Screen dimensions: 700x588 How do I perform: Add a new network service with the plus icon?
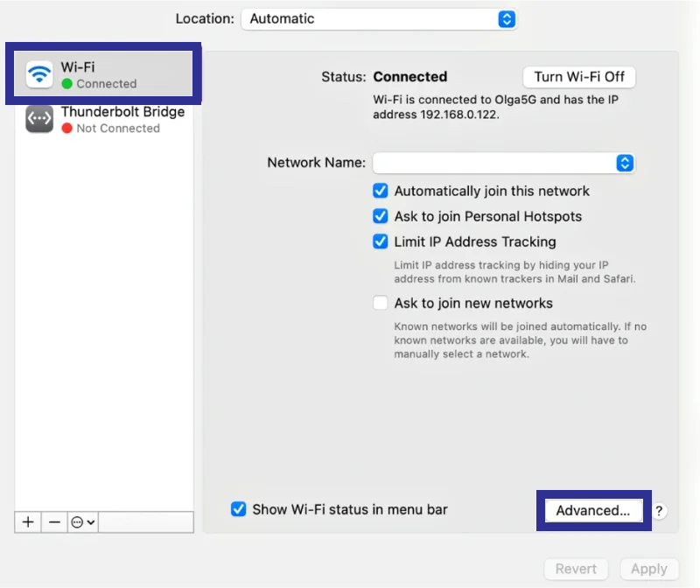[26, 521]
